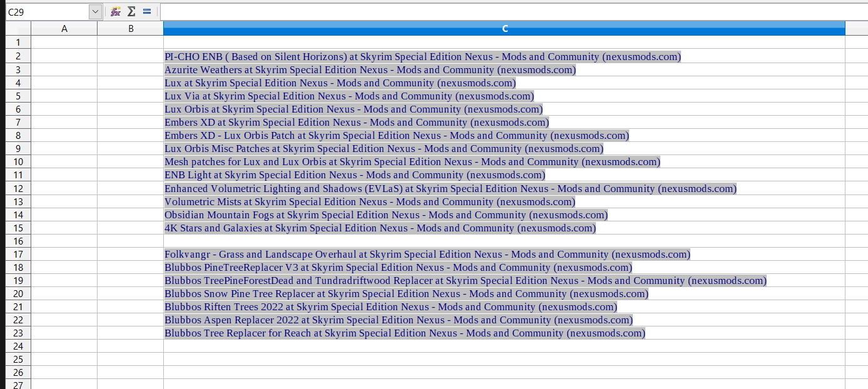Open Lux Orbis Misc Patches link

384,149
